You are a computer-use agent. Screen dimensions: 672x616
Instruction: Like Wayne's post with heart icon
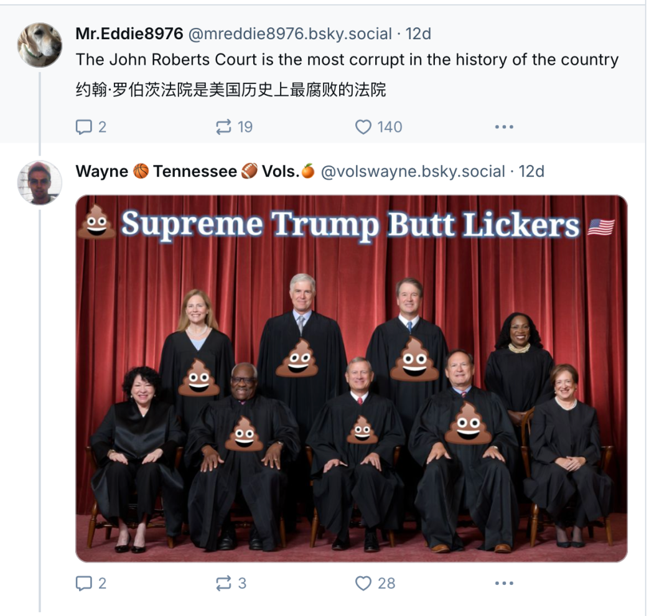click(x=363, y=583)
